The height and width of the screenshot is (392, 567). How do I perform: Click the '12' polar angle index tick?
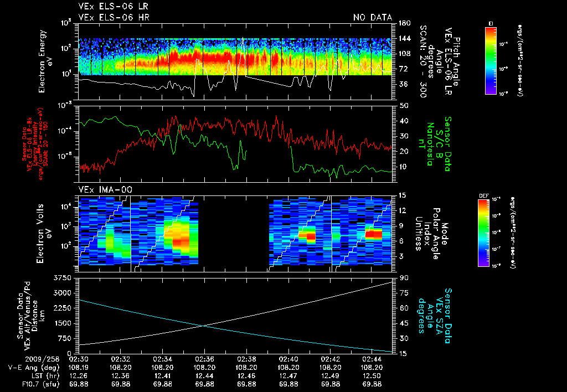pos(402,210)
